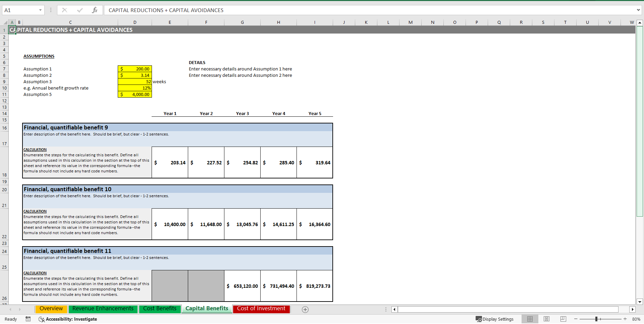The height and width of the screenshot is (324, 644).
Task: Open the Name Box dropdown arrow
Action: point(40,10)
